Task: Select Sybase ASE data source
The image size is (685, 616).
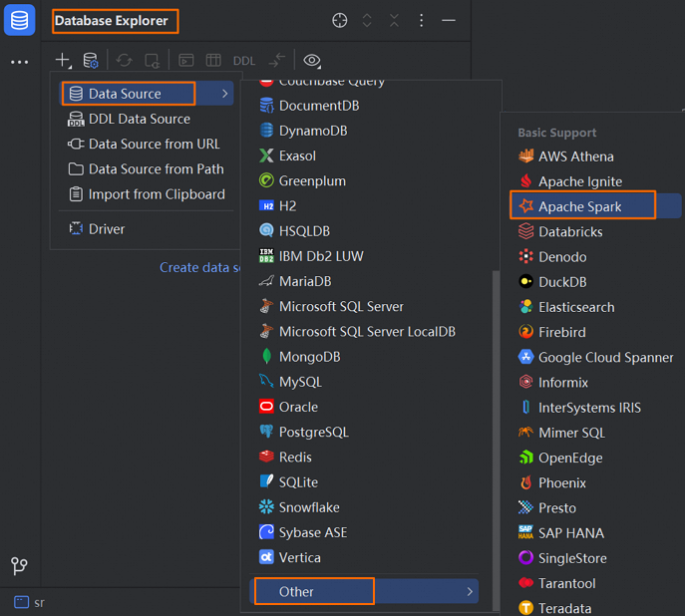Action: [364, 532]
